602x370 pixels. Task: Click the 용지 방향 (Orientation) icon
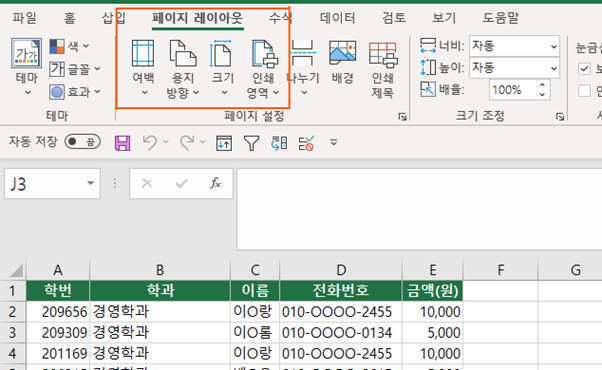tap(183, 54)
